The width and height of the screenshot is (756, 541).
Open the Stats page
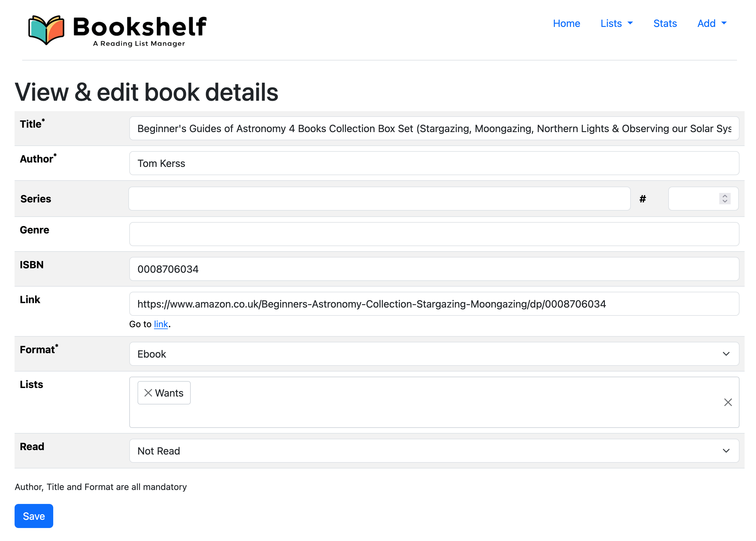[664, 23]
